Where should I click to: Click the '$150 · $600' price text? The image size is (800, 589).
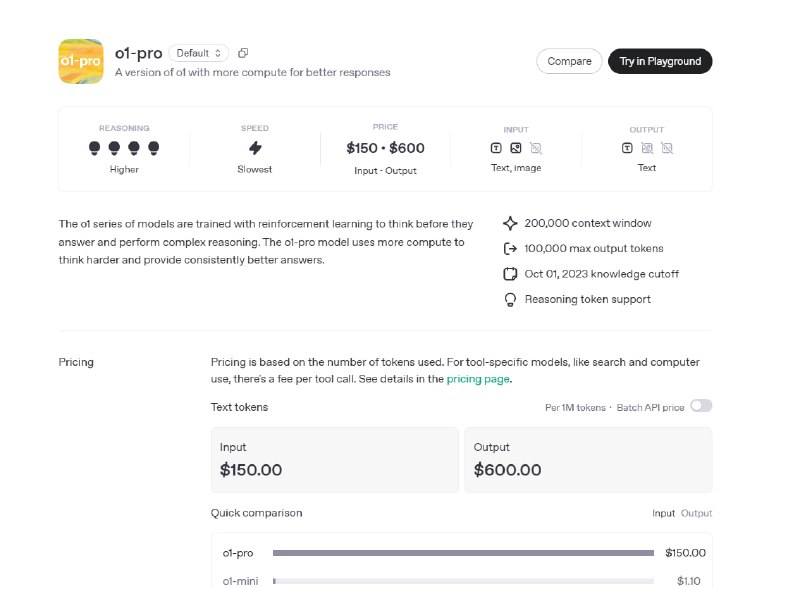pos(385,148)
